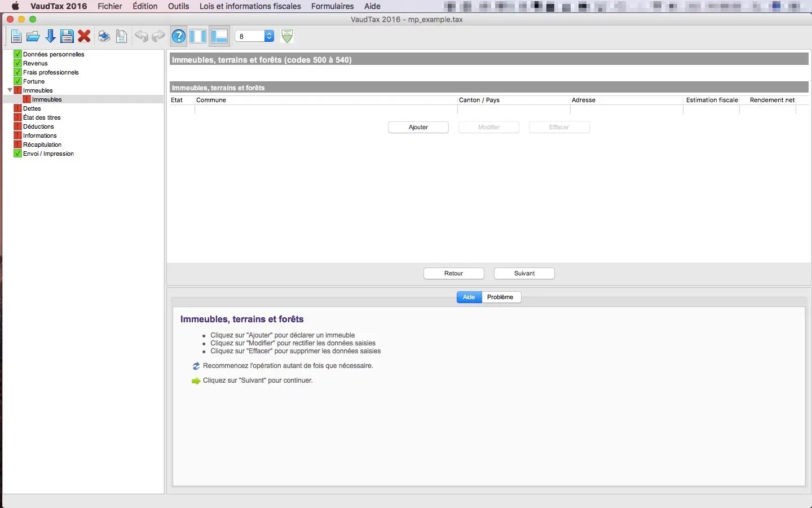Click green checkmark beside Envoi / Impression
Image resolution: width=812 pixels, height=508 pixels.
[x=17, y=154]
